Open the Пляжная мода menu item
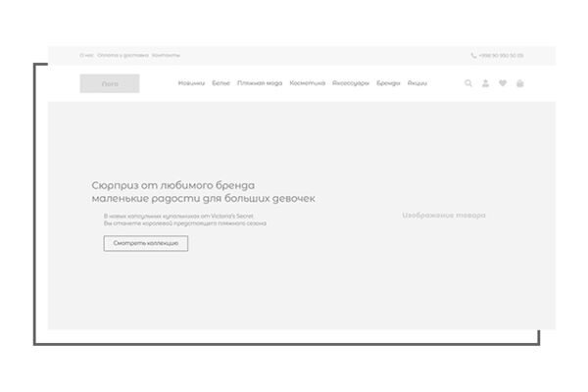 coord(260,83)
